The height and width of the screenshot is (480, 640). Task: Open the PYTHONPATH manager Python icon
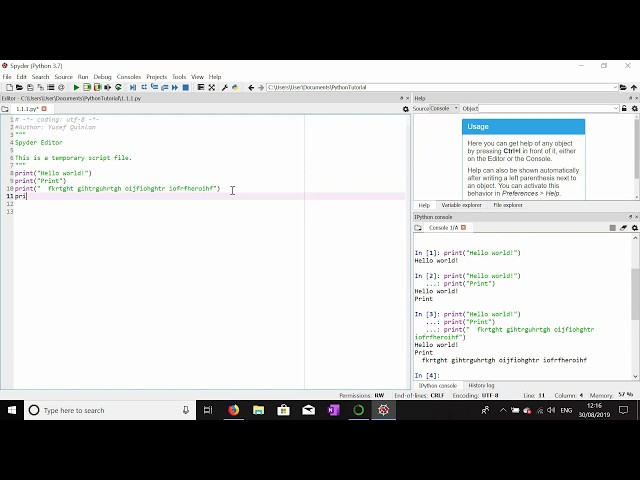235,87
